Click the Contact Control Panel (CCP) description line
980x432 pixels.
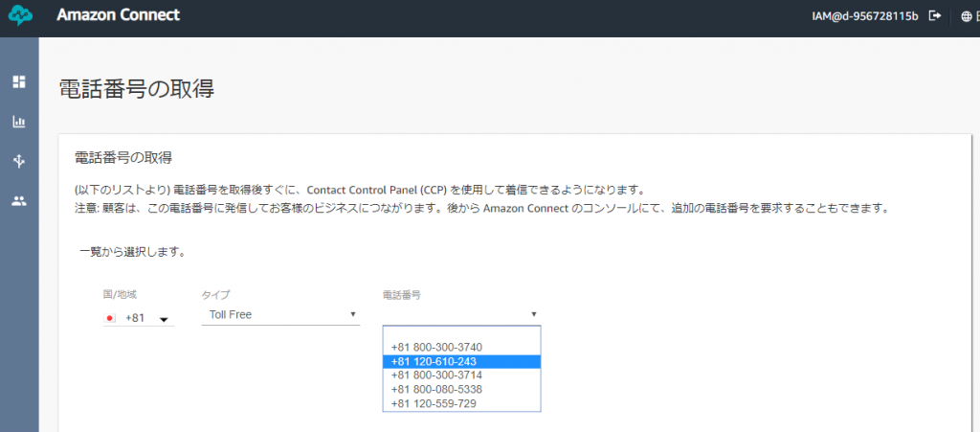(360, 190)
